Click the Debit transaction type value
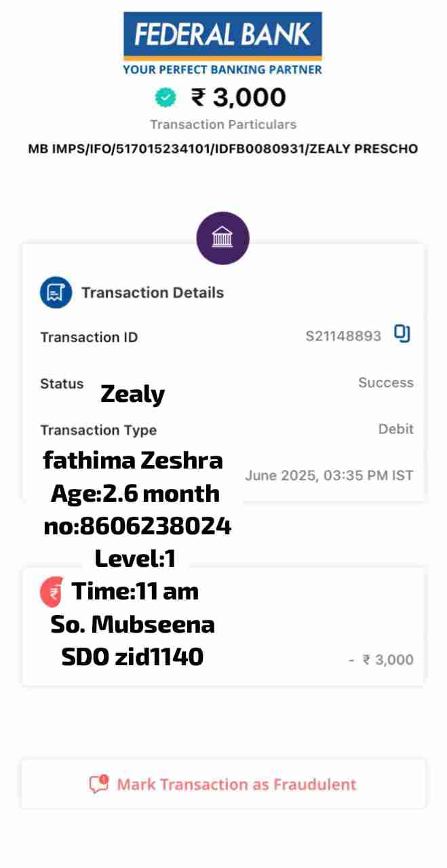The image size is (447, 868). coord(395,429)
